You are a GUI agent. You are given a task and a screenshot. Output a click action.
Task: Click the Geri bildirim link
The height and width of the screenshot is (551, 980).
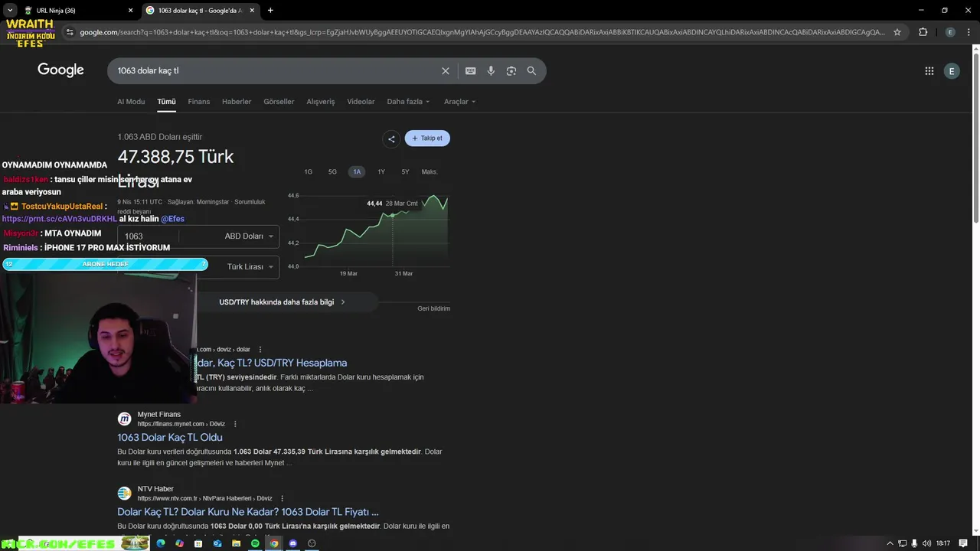pos(433,308)
